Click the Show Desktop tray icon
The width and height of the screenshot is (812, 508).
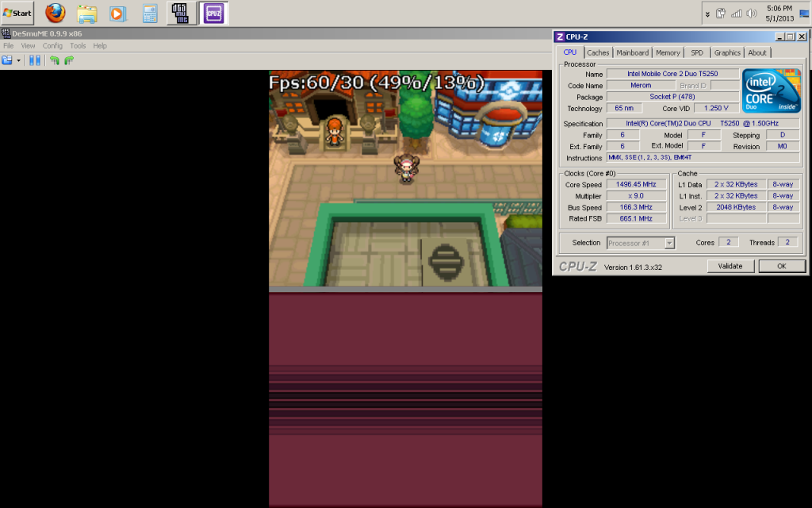[805, 14]
